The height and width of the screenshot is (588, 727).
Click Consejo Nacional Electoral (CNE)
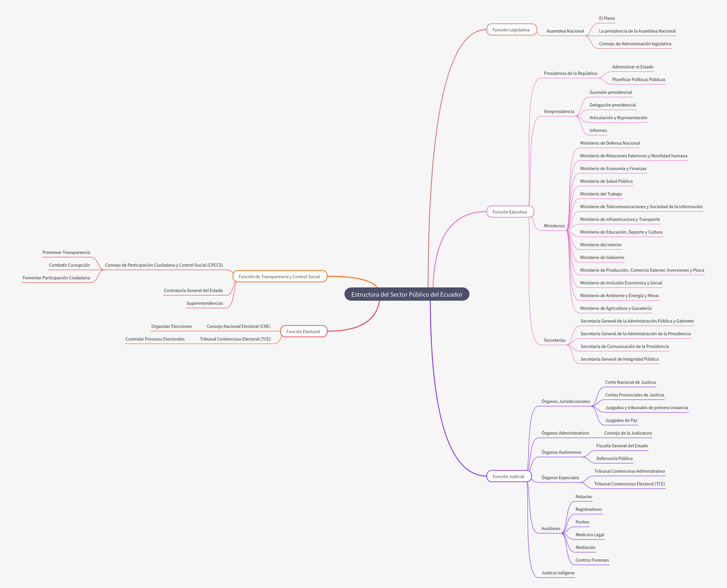click(238, 326)
